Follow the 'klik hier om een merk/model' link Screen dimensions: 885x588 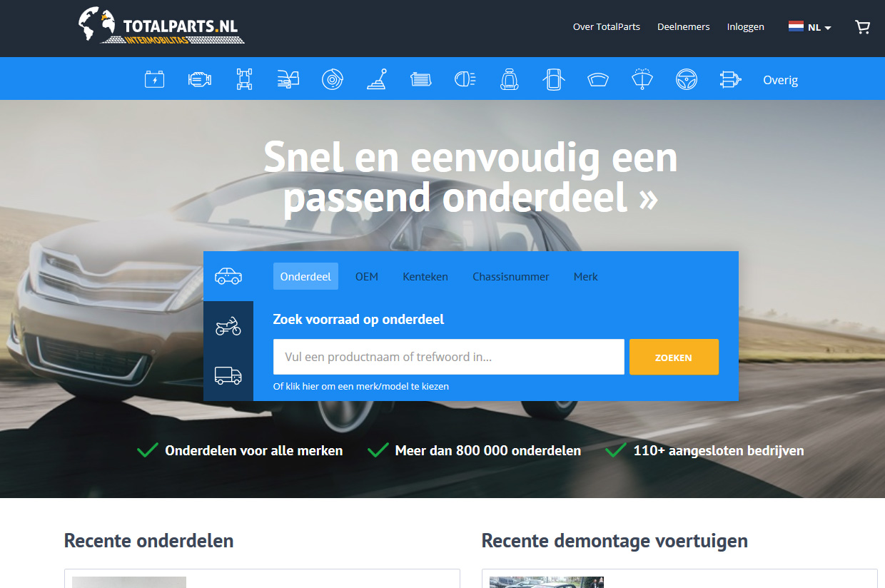point(361,386)
